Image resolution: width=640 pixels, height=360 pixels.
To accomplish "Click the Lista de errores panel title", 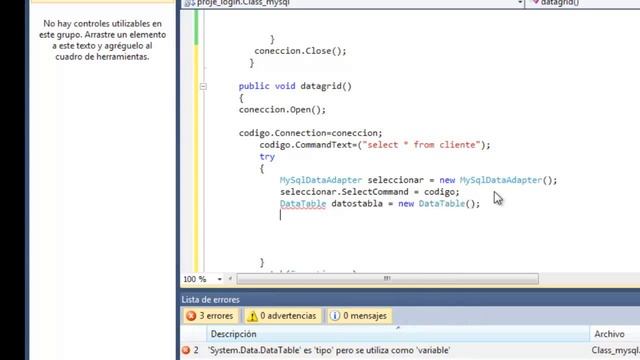I will tap(211, 300).
